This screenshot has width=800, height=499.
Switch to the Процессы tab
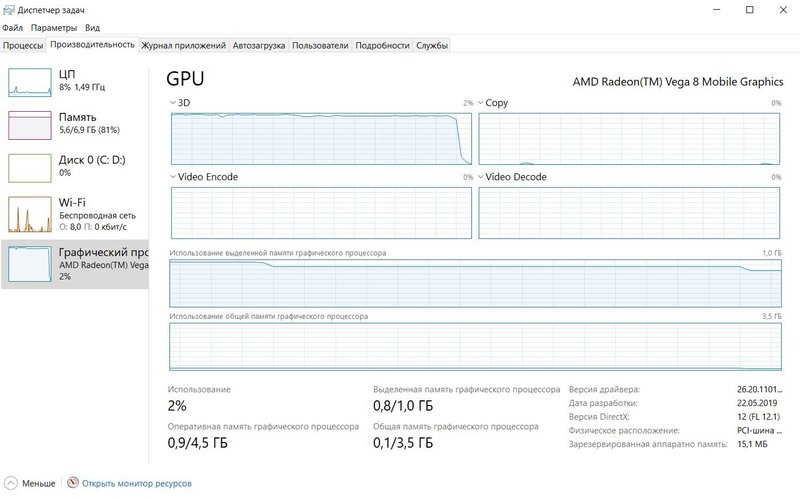(23, 45)
